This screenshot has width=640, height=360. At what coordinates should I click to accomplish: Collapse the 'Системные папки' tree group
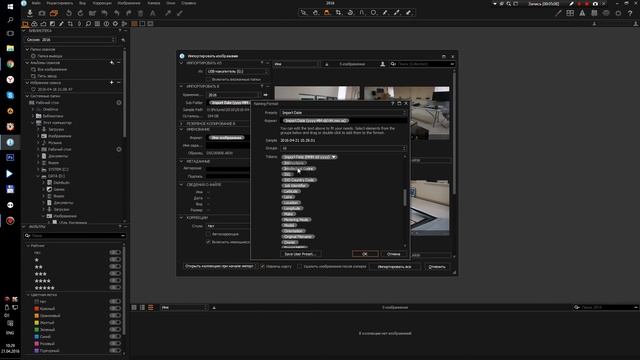point(27,96)
